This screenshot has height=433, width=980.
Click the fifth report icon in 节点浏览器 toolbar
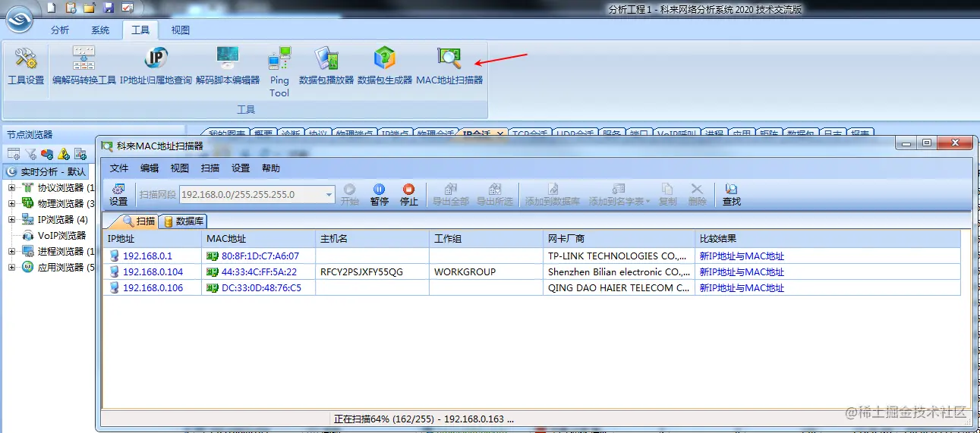pos(80,153)
